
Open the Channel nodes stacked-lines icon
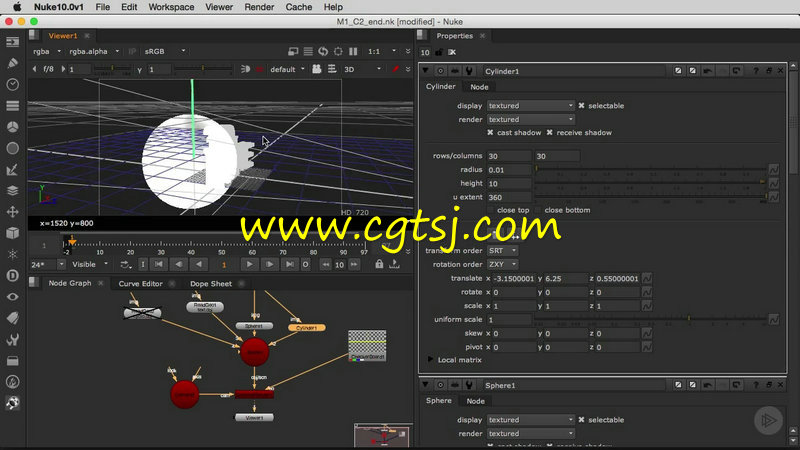pos(12,106)
